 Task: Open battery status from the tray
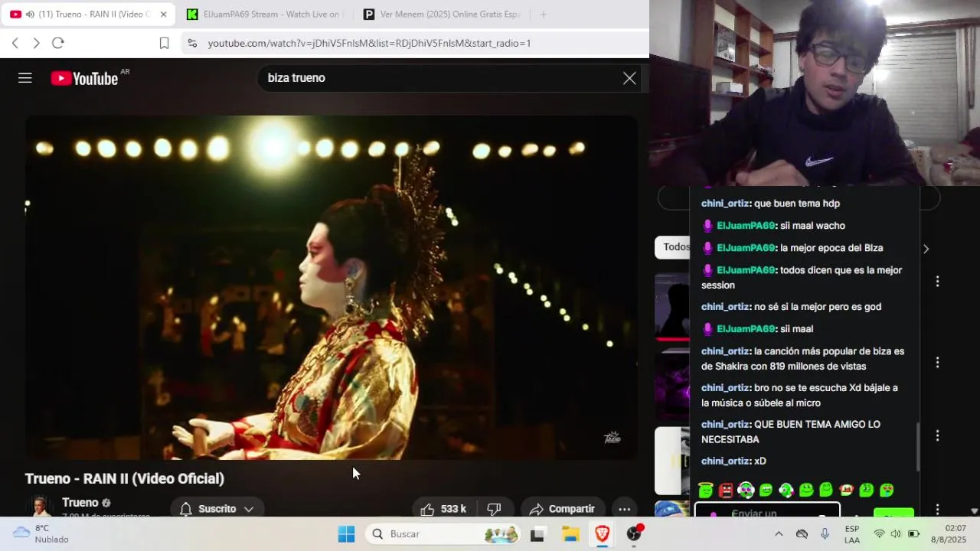coord(913,534)
